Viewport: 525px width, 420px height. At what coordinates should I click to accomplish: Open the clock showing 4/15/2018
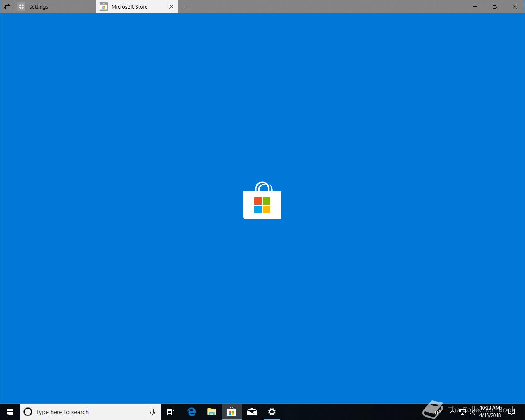[x=490, y=412]
